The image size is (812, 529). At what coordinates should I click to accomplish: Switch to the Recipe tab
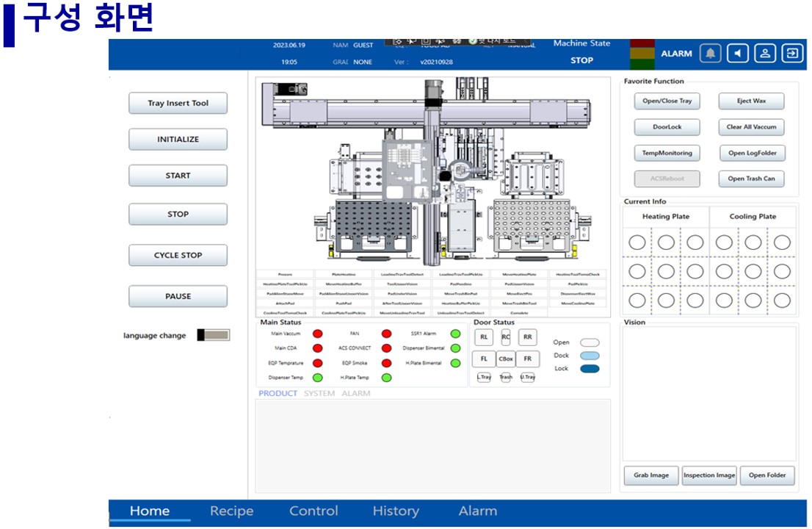(x=231, y=511)
